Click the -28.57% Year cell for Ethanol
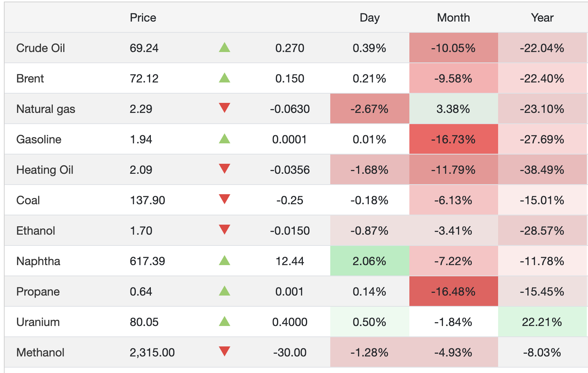This screenshot has height=373, width=588. click(x=542, y=230)
